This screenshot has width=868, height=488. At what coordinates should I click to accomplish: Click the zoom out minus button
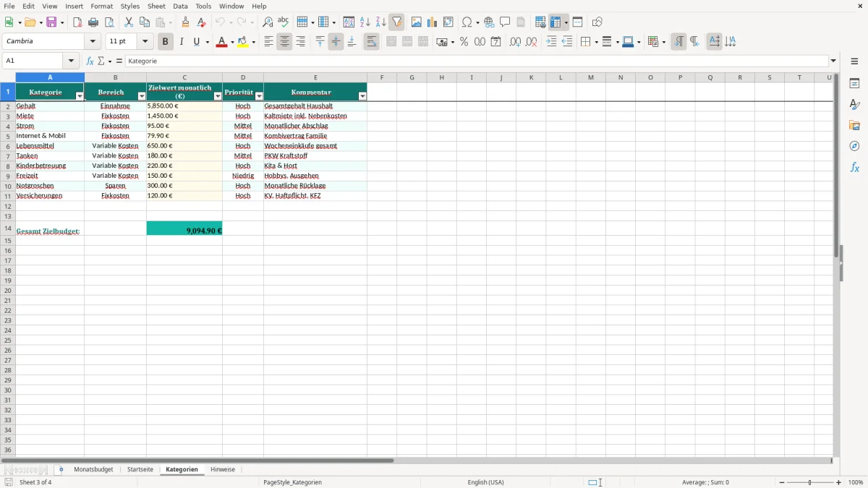782,482
